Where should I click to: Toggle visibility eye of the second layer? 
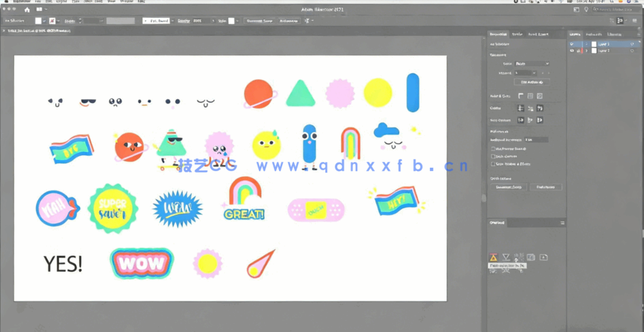click(x=572, y=51)
